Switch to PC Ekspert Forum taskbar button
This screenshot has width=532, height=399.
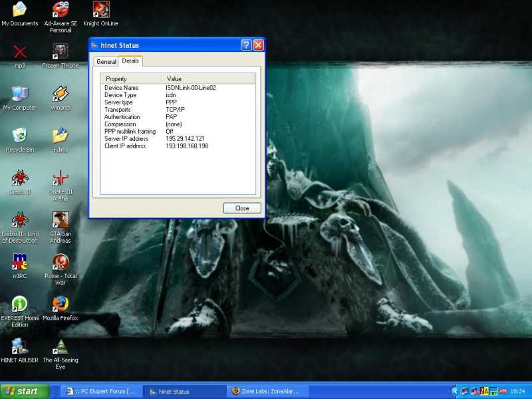coord(101,391)
